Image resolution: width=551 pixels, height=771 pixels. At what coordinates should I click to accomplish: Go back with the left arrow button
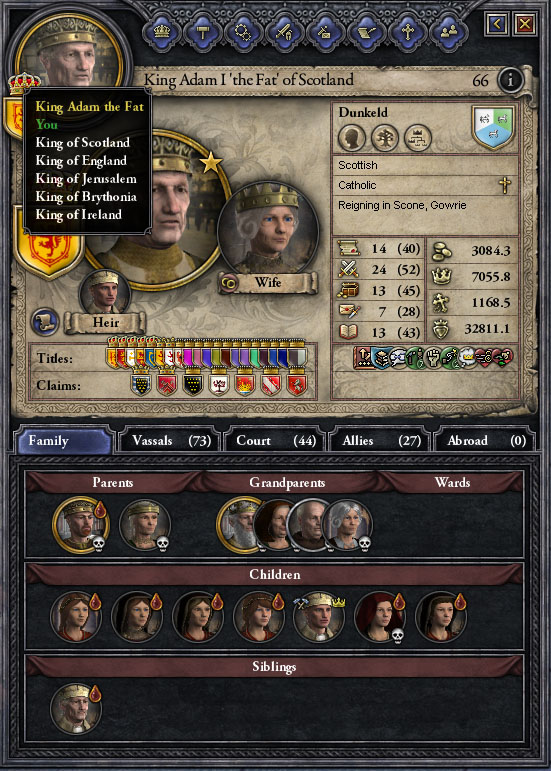496,23
